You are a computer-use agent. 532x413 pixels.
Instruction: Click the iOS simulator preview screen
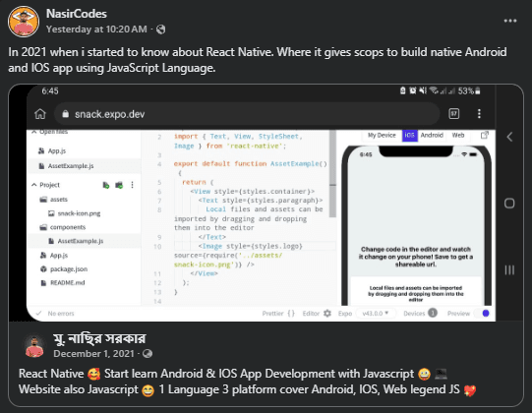click(x=416, y=227)
